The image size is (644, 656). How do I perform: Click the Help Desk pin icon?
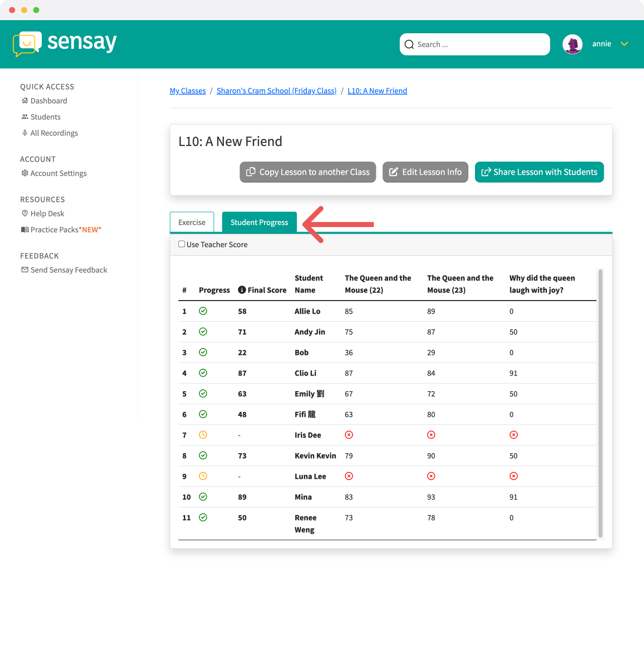pyautogui.click(x=25, y=213)
